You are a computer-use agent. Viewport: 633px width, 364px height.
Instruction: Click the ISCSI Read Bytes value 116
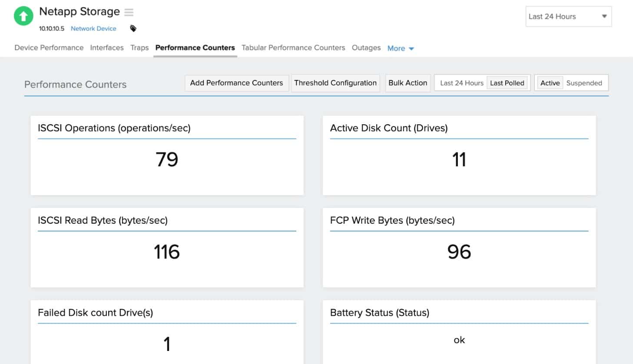167,252
